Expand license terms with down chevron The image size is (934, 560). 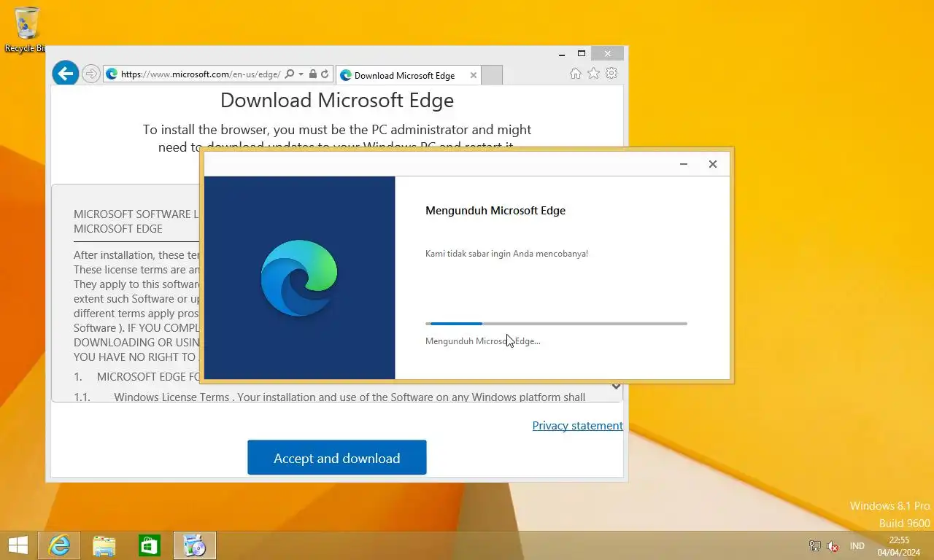pos(616,387)
